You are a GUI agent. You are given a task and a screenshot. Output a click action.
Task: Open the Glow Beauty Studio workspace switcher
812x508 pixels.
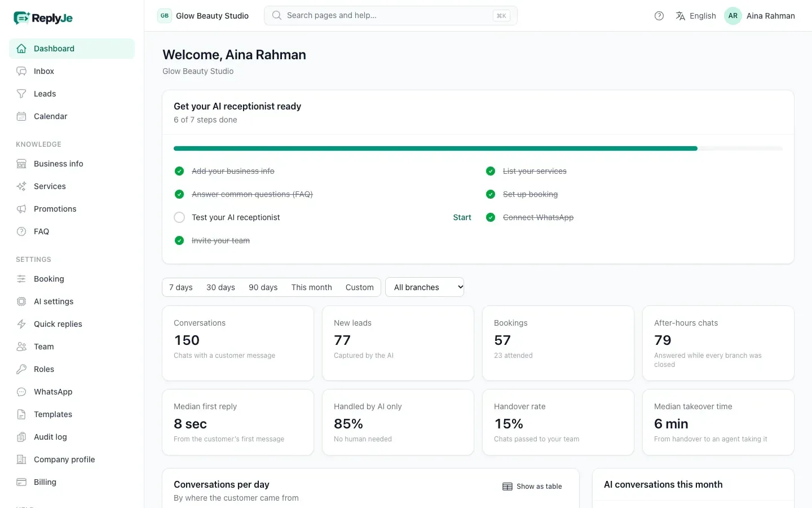click(203, 16)
